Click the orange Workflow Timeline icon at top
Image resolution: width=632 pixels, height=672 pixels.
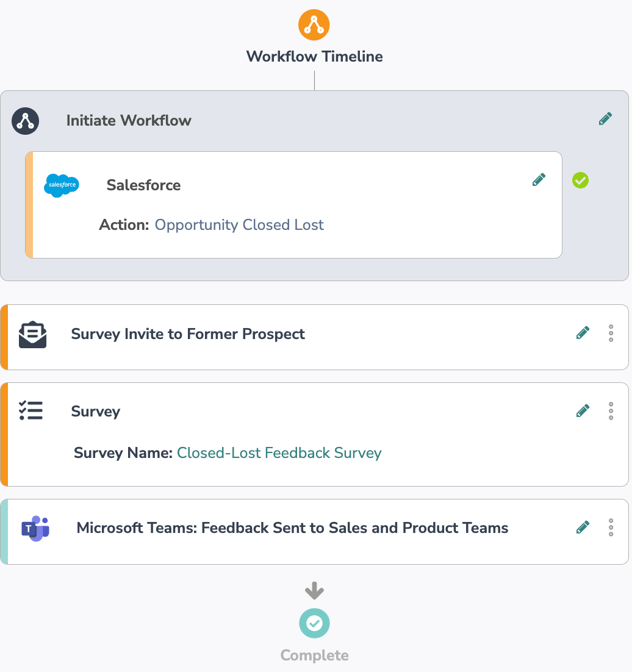314,25
